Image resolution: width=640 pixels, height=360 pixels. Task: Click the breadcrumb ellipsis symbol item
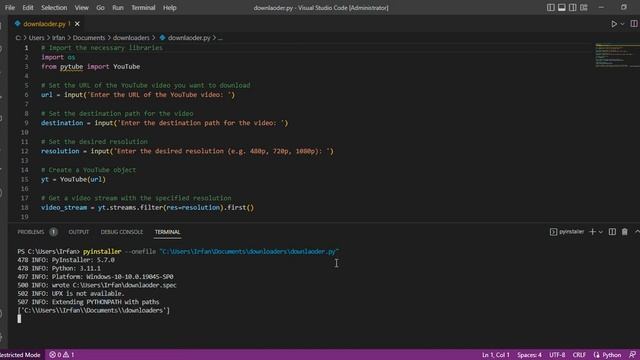pyautogui.click(x=220, y=38)
